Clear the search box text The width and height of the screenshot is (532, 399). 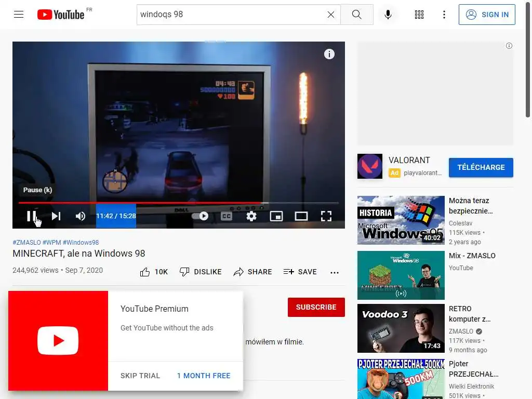(330, 15)
